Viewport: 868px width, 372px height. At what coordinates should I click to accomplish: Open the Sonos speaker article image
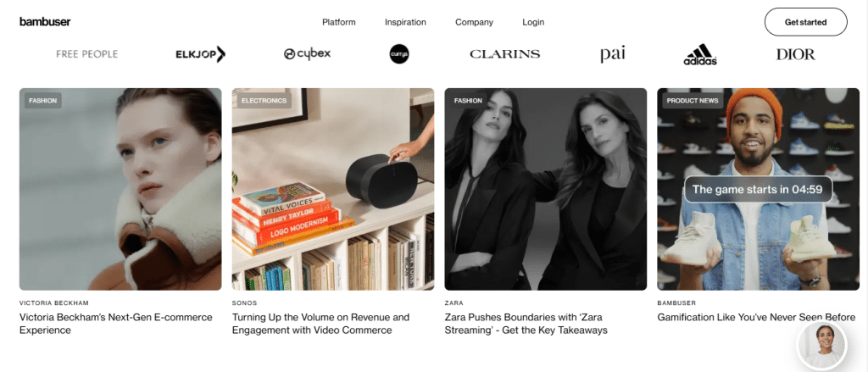[x=332, y=189]
